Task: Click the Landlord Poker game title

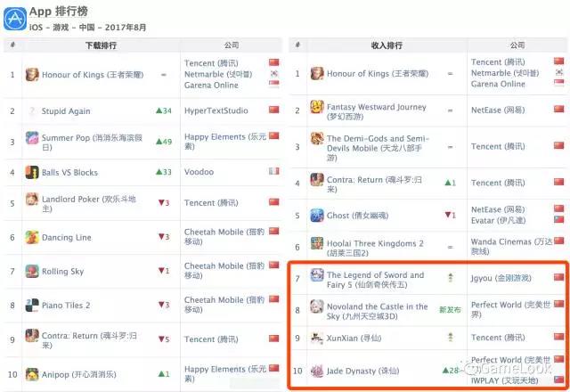Action: point(89,204)
